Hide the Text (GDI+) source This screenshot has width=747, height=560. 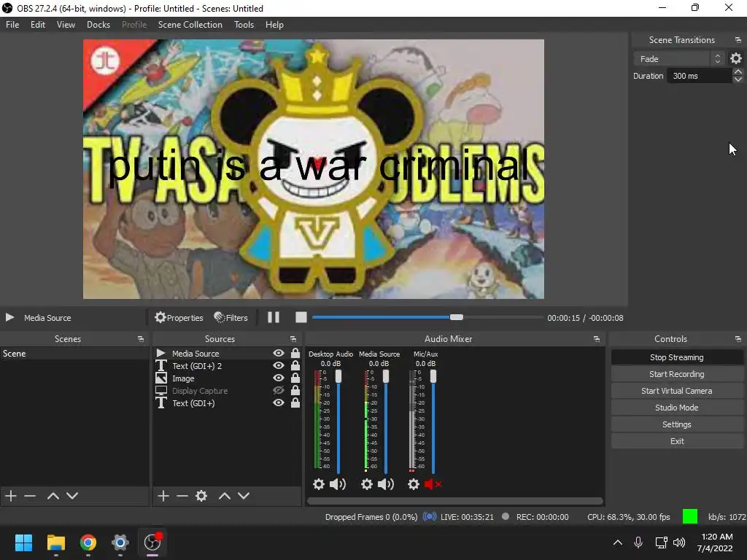[278, 402]
